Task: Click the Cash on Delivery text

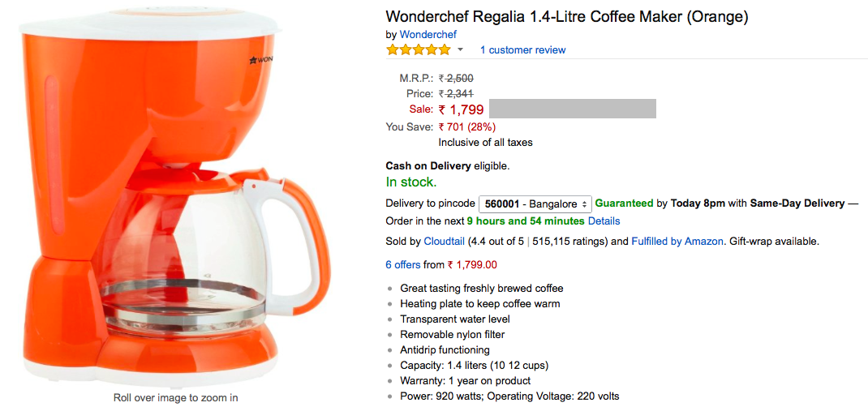Action: (428, 166)
